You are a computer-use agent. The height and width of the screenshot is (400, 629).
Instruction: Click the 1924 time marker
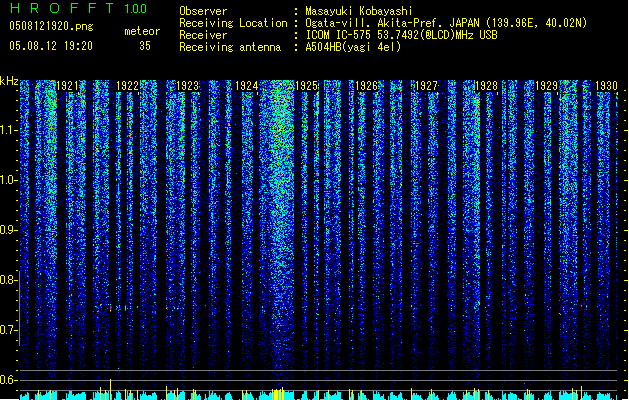click(247, 86)
